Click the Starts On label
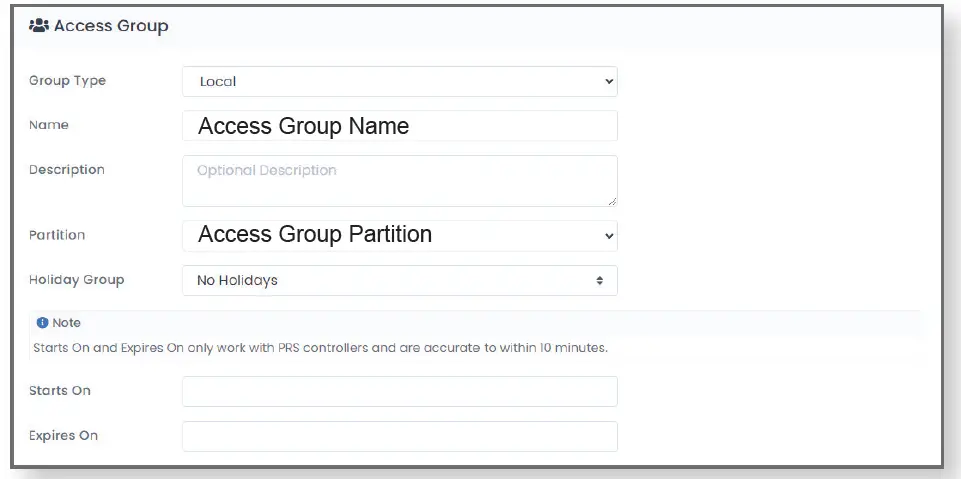 [60, 390]
